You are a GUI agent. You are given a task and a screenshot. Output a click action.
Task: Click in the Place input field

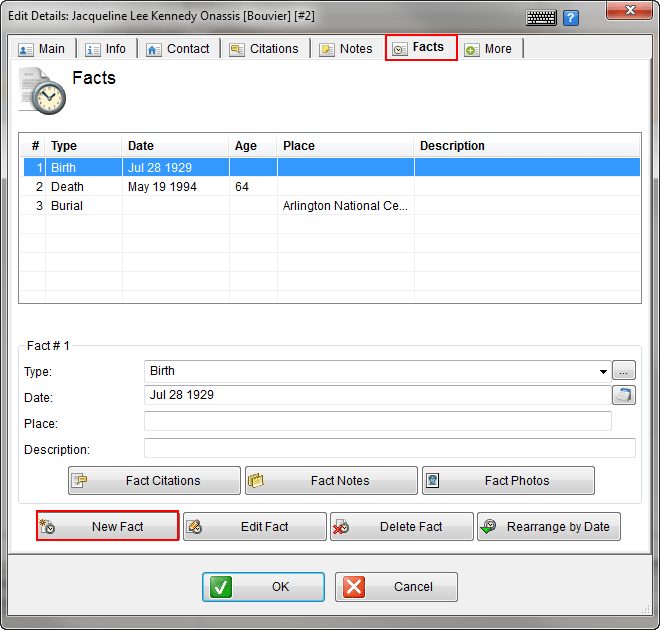pos(378,421)
